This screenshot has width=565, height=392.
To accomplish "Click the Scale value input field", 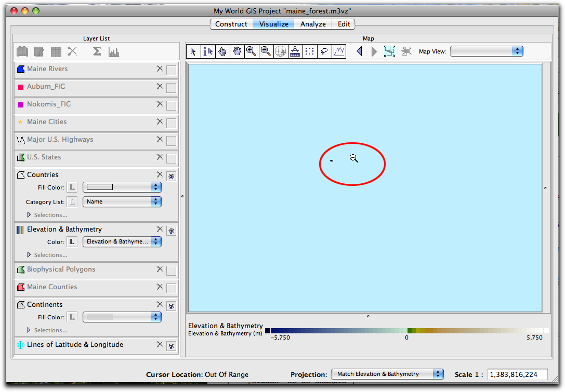I will (x=517, y=374).
